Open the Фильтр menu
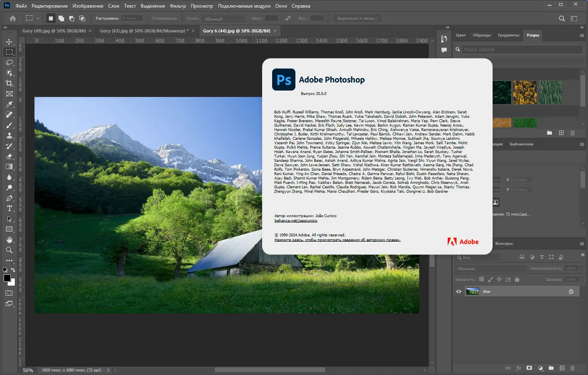Screen dimensions: 588x375 click(178, 6)
